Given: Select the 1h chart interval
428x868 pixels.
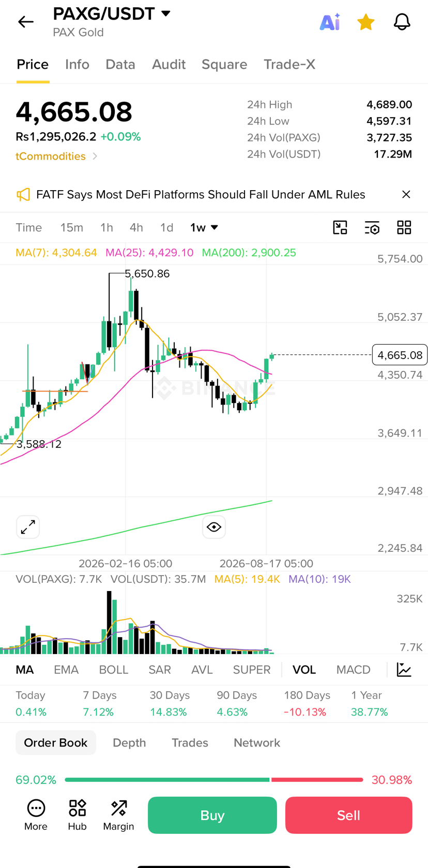Looking at the screenshot, I should (x=106, y=228).
